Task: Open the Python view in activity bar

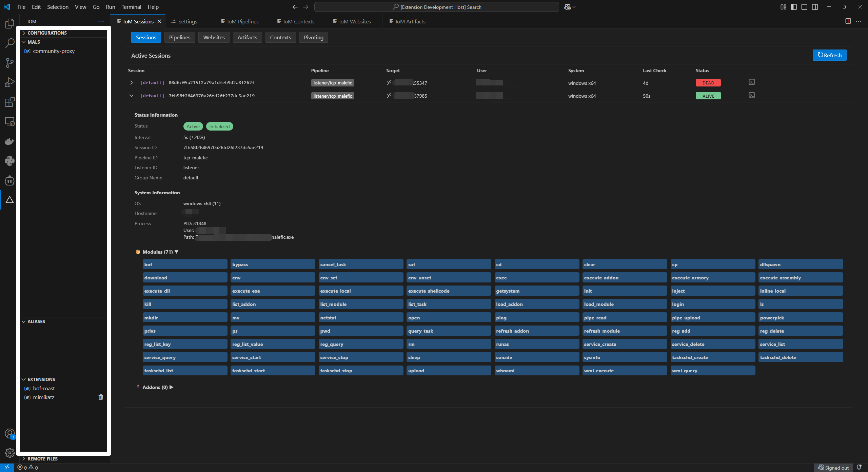Action: pyautogui.click(x=9, y=161)
